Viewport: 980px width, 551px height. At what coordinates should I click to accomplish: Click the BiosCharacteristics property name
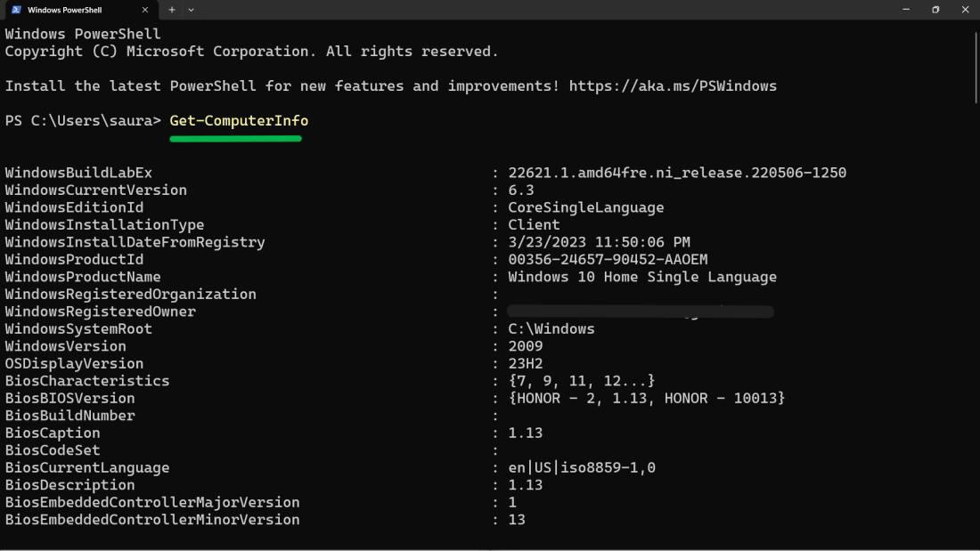[87, 381]
